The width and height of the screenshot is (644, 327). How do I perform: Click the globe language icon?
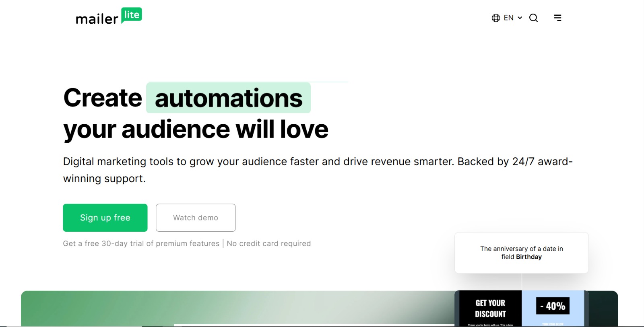(x=495, y=18)
